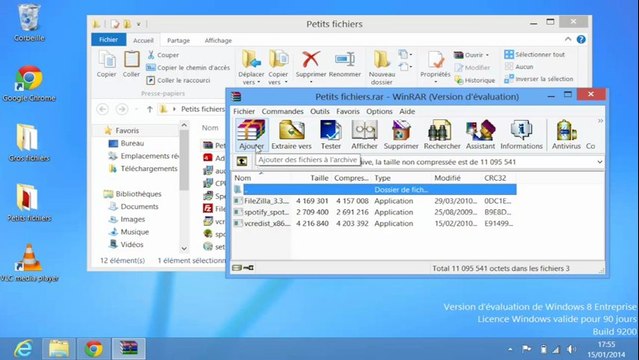The width and height of the screenshot is (639, 360).
Task: Open Explorer help question mark icon
Action: (581, 39)
